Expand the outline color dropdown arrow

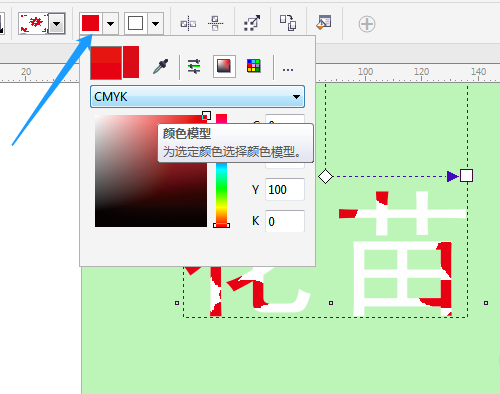(155, 24)
